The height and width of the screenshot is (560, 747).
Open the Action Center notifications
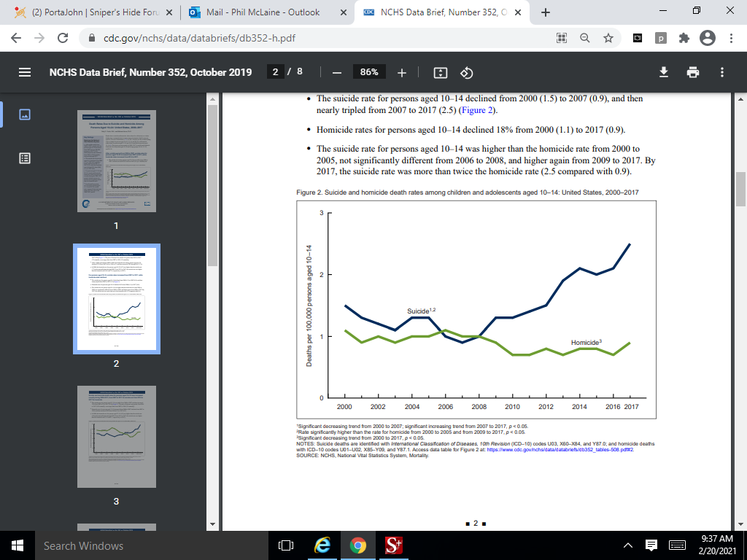[651, 545]
